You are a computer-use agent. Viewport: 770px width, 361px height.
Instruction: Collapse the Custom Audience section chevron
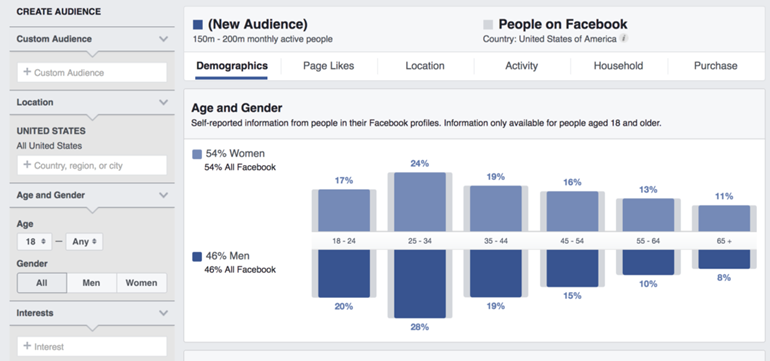[164, 39]
